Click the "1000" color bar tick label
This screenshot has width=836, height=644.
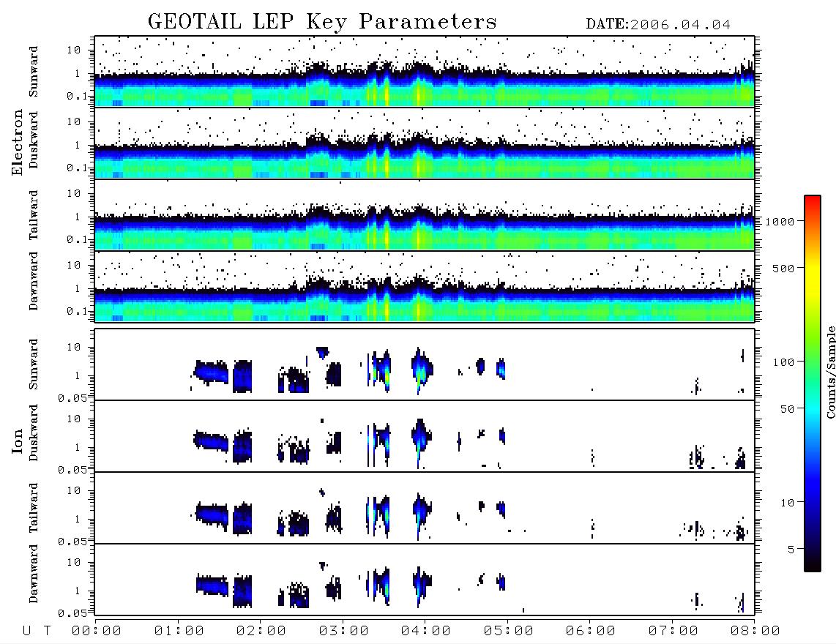point(780,221)
